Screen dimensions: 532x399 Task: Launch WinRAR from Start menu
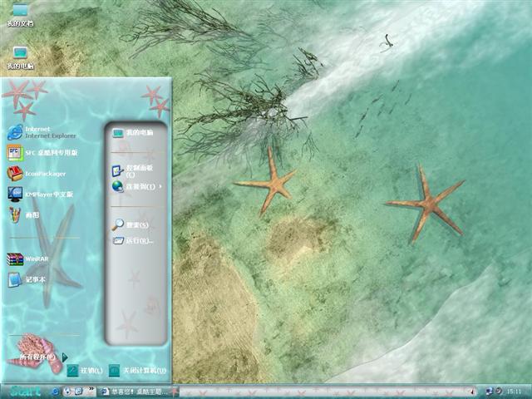27,259
